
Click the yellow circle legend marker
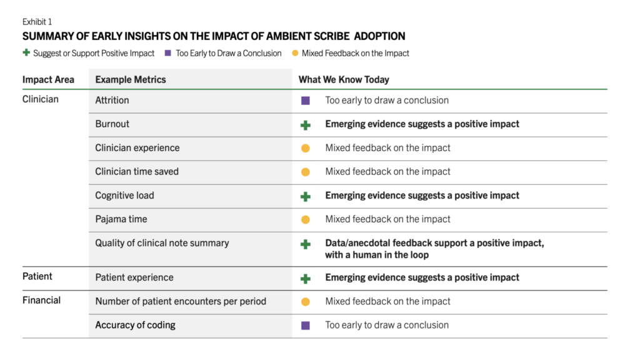click(x=295, y=53)
